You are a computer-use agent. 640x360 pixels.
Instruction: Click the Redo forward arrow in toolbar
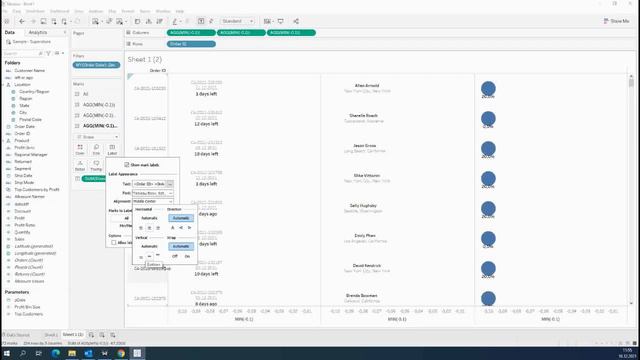(x=33, y=21)
